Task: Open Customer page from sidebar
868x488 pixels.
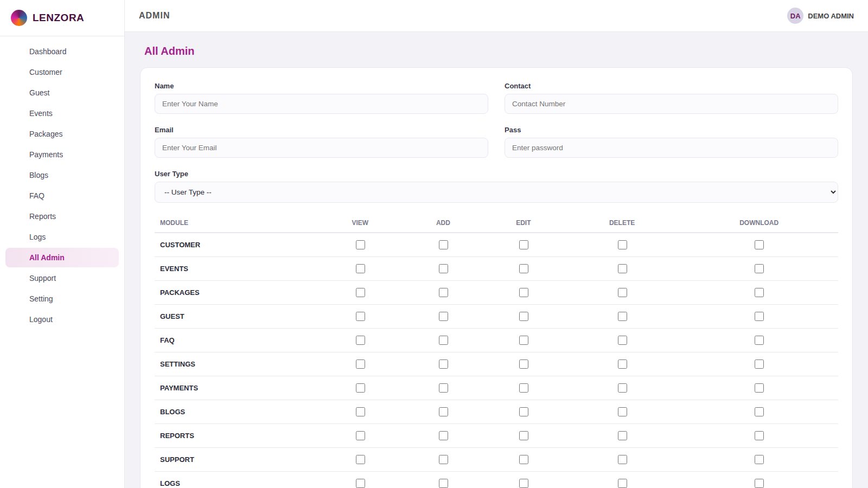Action: pyautogui.click(x=62, y=72)
